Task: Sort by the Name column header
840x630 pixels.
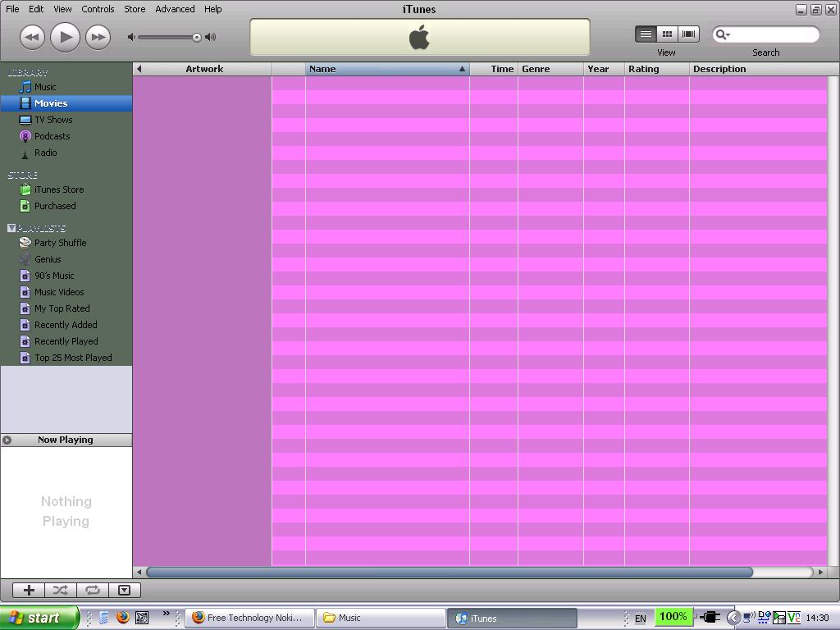Action: pyautogui.click(x=387, y=69)
